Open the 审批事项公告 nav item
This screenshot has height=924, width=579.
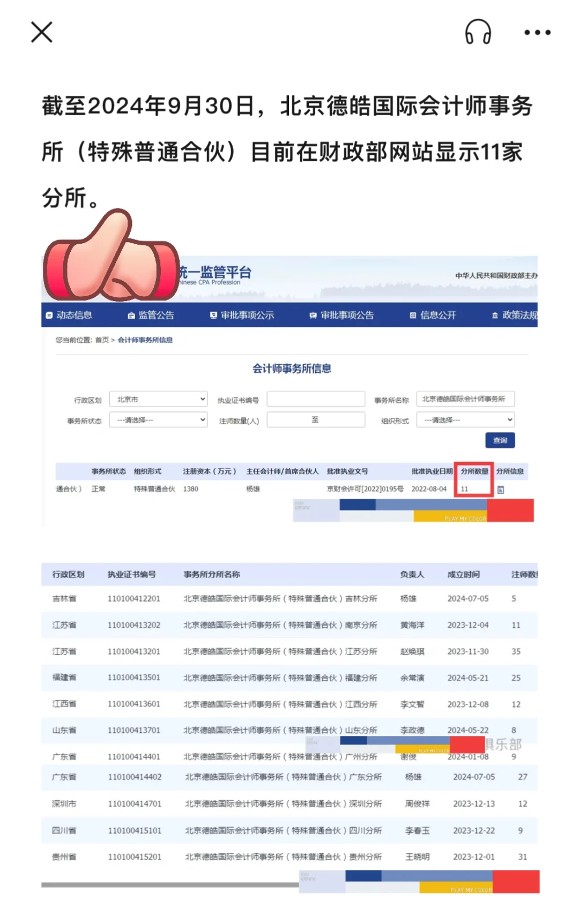tap(342, 315)
